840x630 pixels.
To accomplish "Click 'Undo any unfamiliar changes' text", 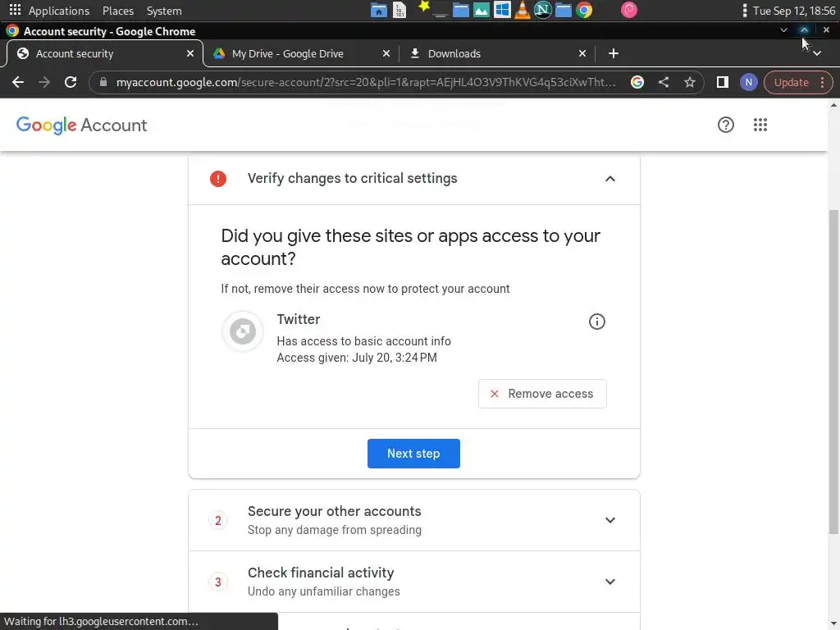I will [x=323, y=591].
